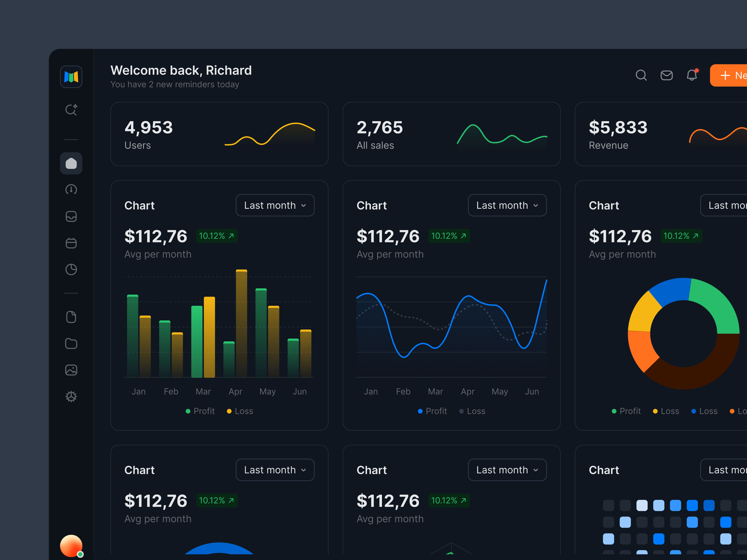This screenshot has width=747, height=560.
Task: Toggle the Profit legend under the bar chart
Action: (x=200, y=411)
